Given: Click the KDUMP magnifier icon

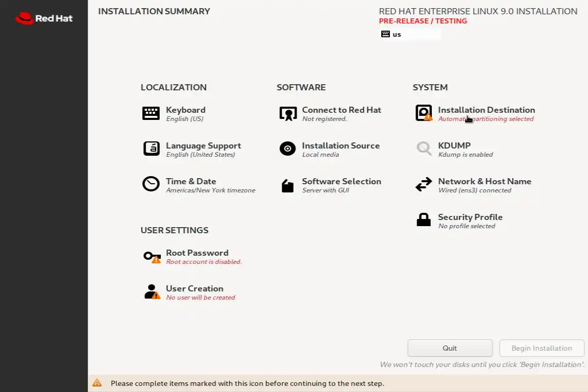Looking at the screenshot, I should (424, 149).
